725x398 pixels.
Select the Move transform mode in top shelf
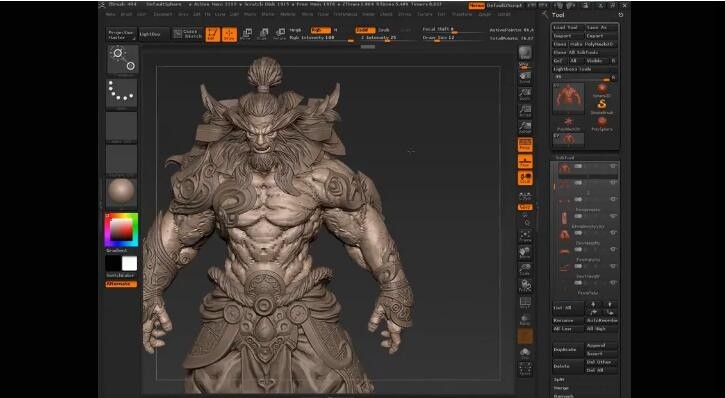click(x=246, y=34)
